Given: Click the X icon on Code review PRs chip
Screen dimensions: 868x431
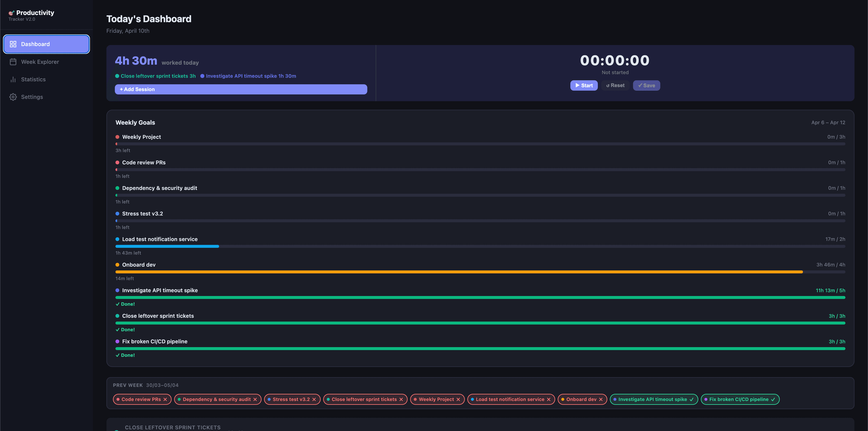Looking at the screenshot, I should pos(165,399).
